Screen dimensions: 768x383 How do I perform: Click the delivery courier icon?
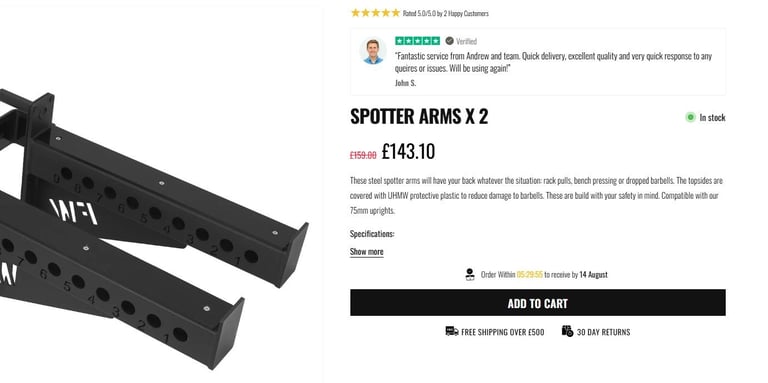click(470, 274)
